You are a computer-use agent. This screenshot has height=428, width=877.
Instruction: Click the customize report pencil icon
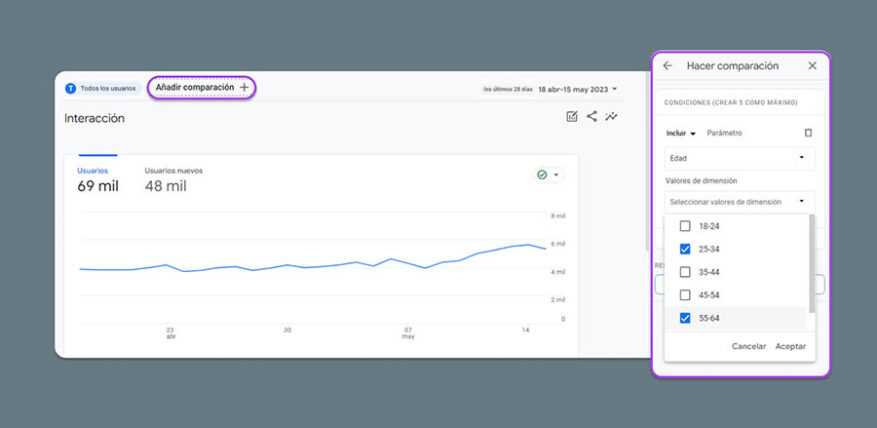pos(572,117)
